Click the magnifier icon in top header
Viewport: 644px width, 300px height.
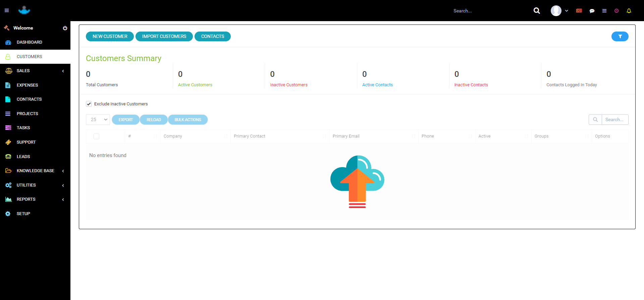click(537, 11)
